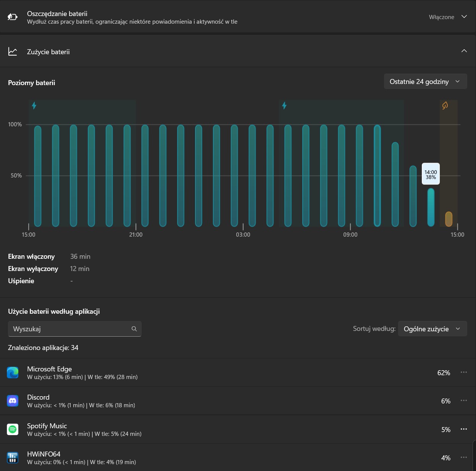The width and height of the screenshot is (476, 471).
Task: Open the Ogólne zużycie sort dropdown
Action: [432, 329]
